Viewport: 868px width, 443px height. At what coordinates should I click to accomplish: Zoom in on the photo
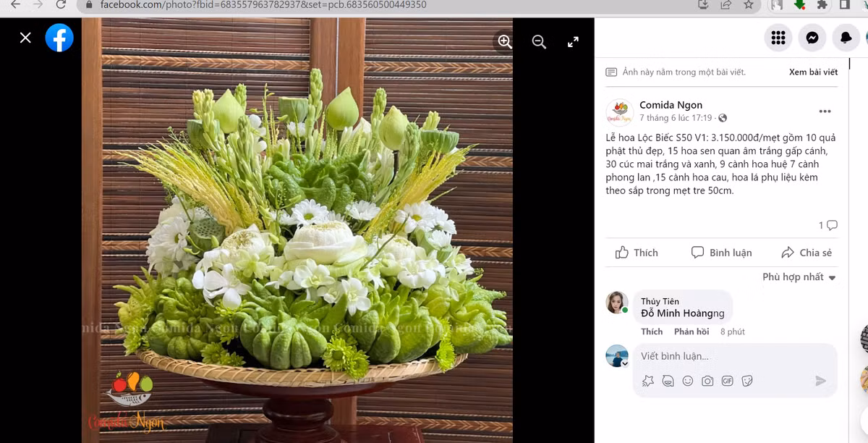pos(505,42)
